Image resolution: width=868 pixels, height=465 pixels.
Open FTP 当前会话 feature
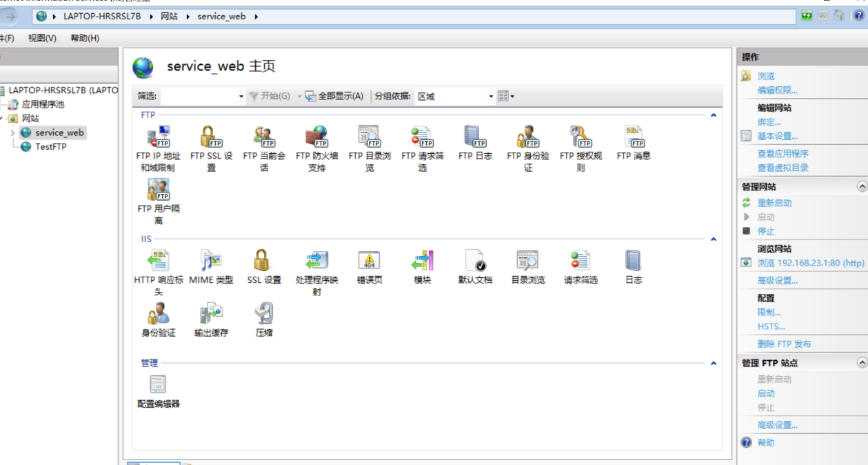[x=264, y=148]
